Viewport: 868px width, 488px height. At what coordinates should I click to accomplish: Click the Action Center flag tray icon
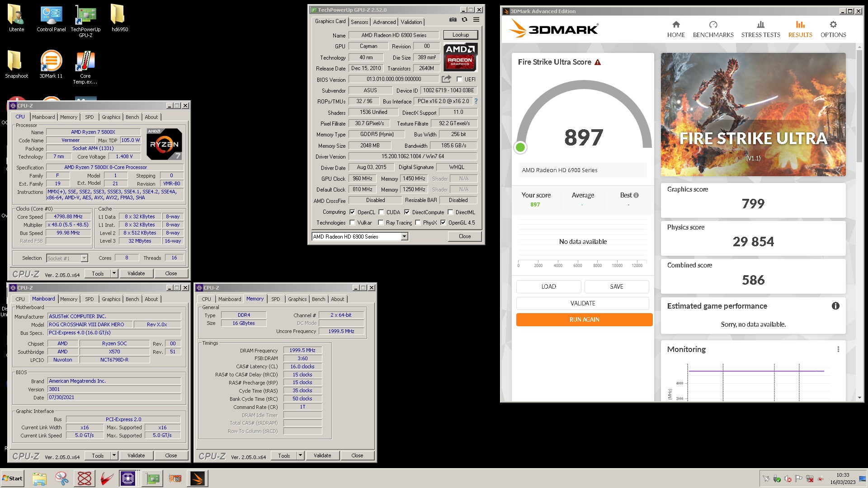(799, 479)
